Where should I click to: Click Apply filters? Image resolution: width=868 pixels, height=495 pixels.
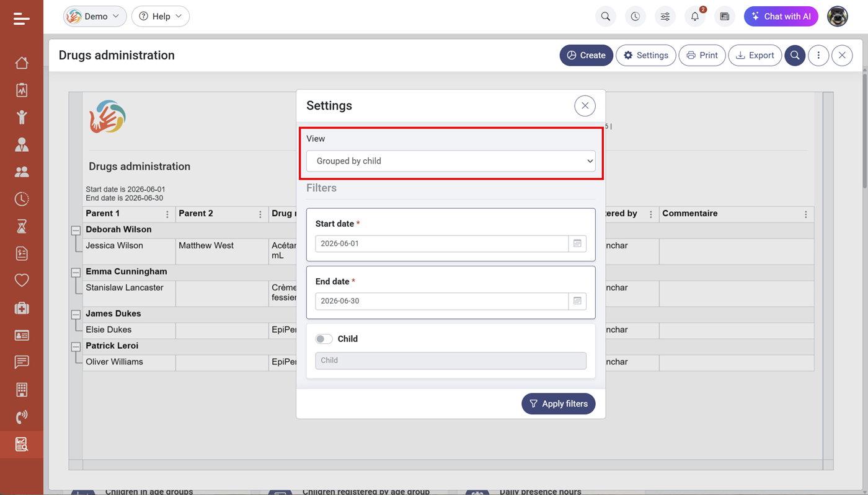559,404
